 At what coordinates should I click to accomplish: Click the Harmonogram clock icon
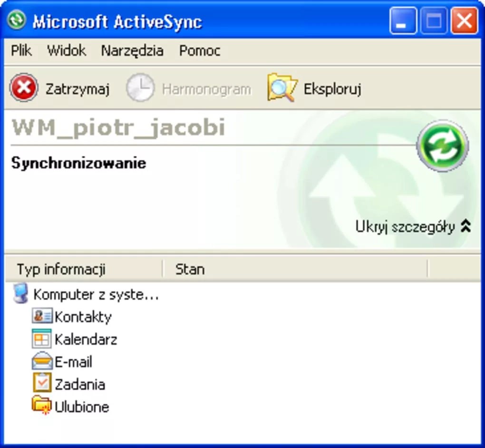140,88
